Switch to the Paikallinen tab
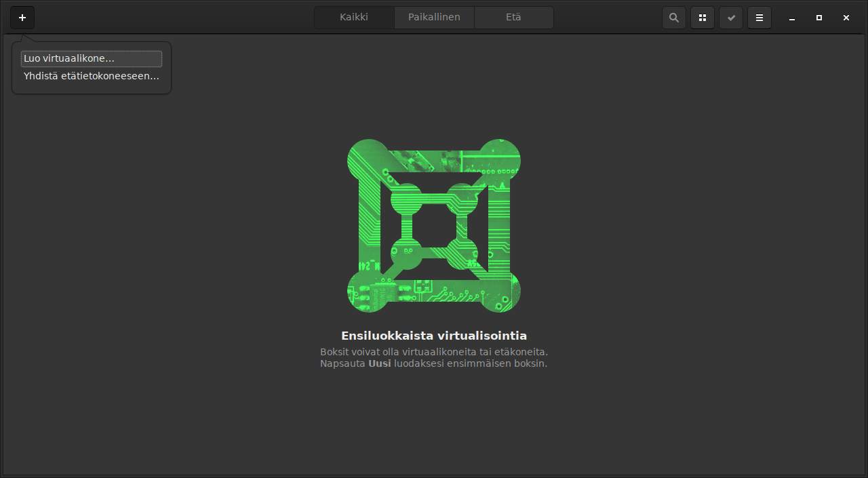868x478 pixels. point(434,18)
